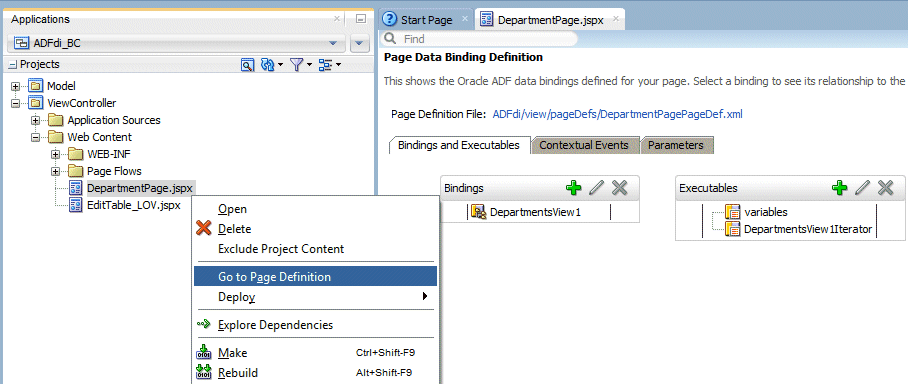This screenshot has height=384, width=908.
Task: Close the Start Page tab
Action: (x=464, y=19)
